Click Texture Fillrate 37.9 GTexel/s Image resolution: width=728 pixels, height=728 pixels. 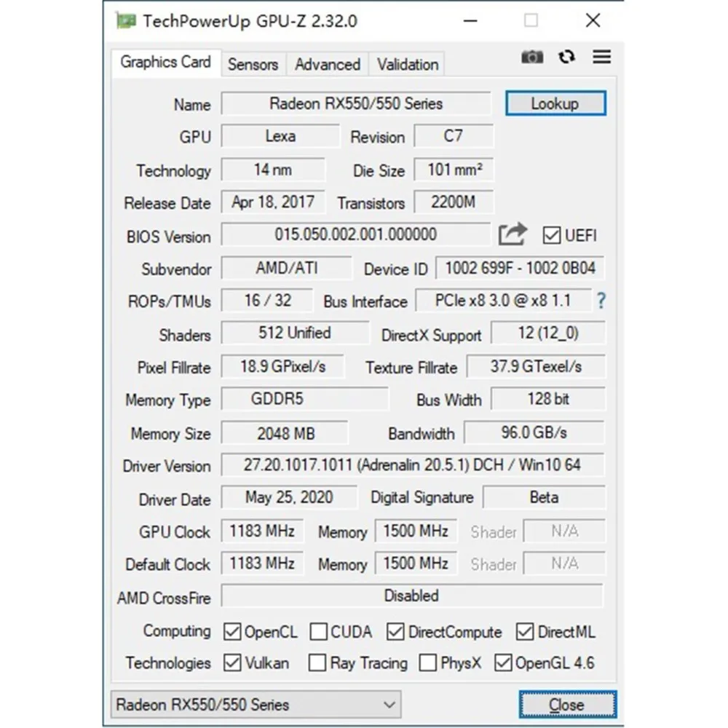pos(536,366)
